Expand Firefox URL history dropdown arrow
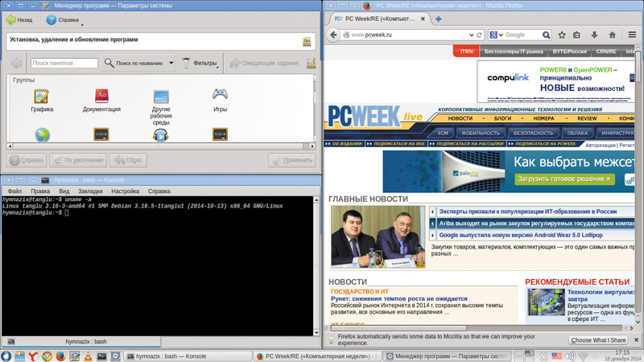This screenshot has width=644, height=362. [x=471, y=35]
